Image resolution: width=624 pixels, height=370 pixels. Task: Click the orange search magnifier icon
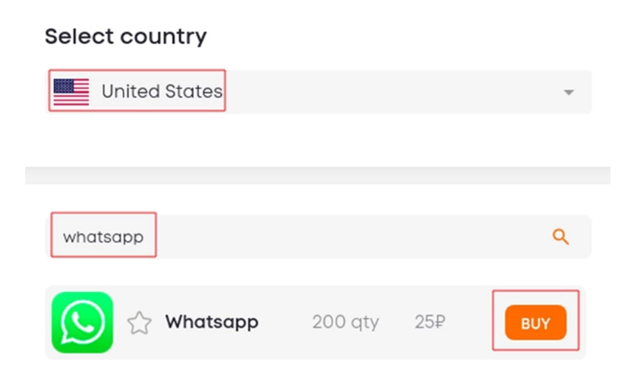click(x=560, y=237)
